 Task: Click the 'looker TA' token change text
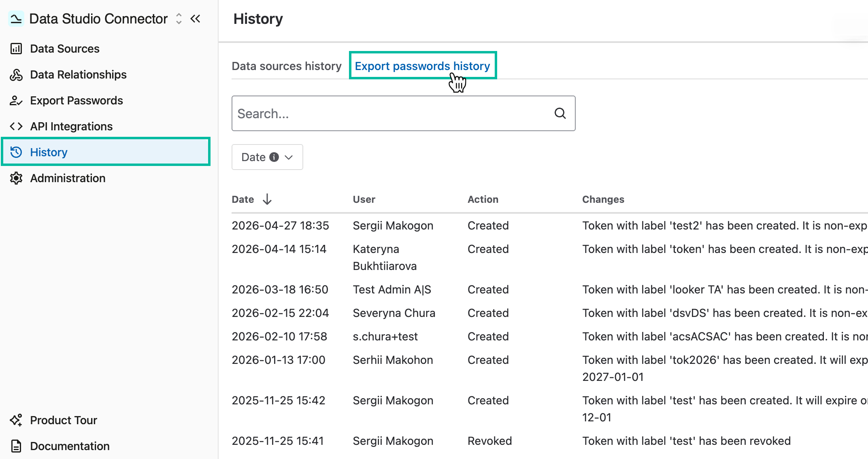point(725,289)
